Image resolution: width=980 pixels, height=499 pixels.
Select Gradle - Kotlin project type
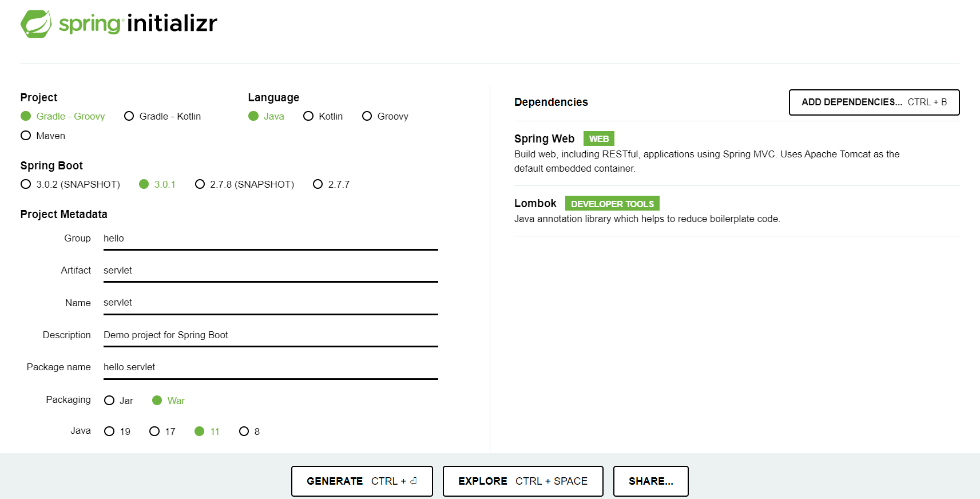coord(162,116)
